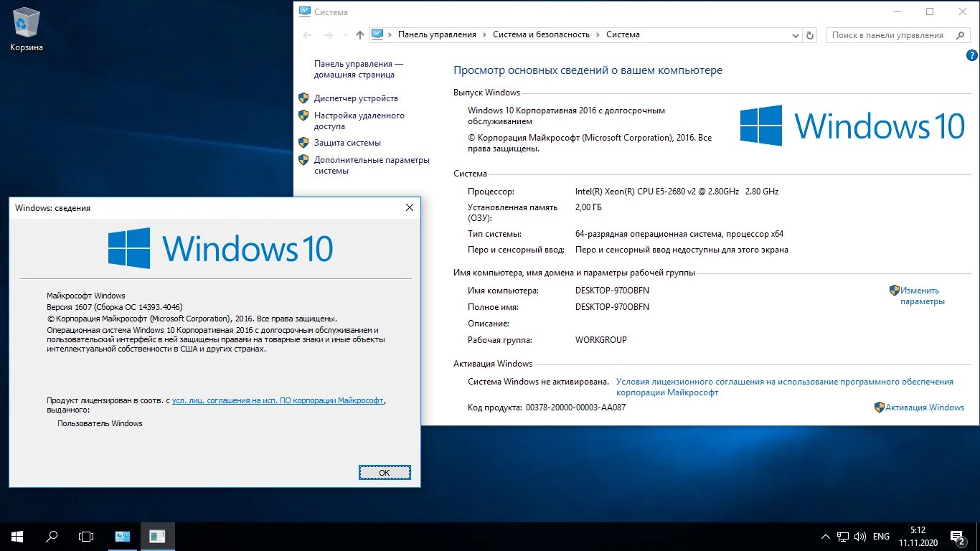Image resolution: width=980 pixels, height=551 pixels.
Task: Click the Панель управления breadcrumb
Action: click(437, 34)
